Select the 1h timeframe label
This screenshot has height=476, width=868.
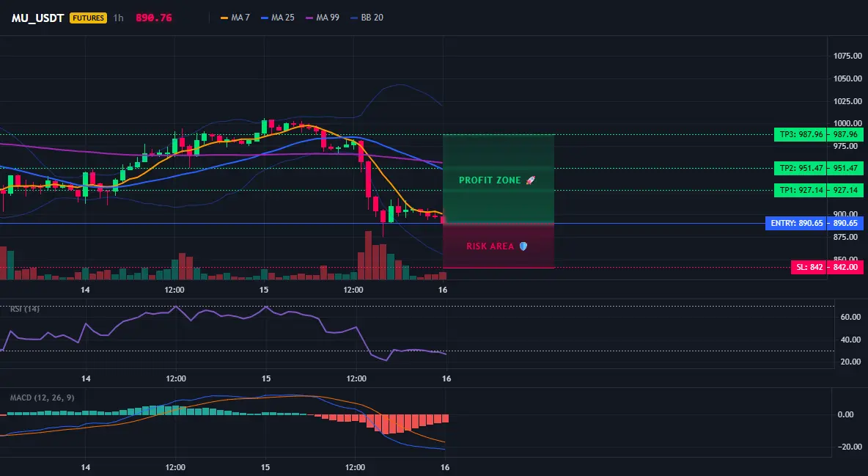[119, 18]
